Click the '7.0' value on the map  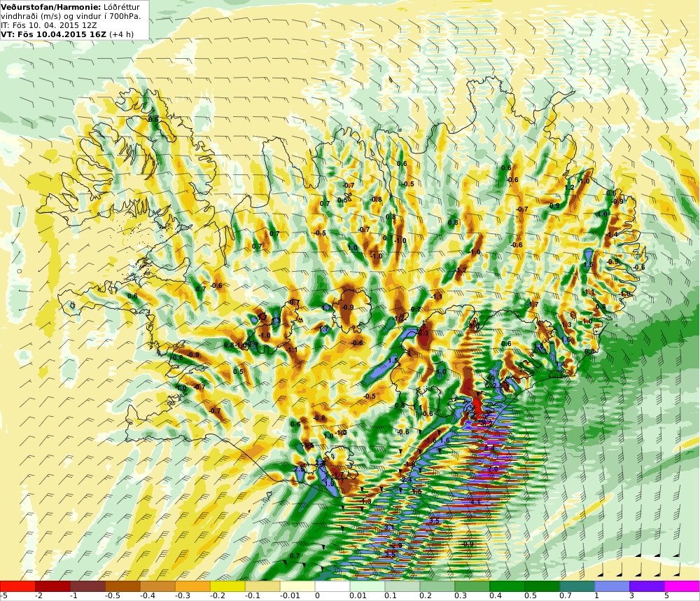493,469
